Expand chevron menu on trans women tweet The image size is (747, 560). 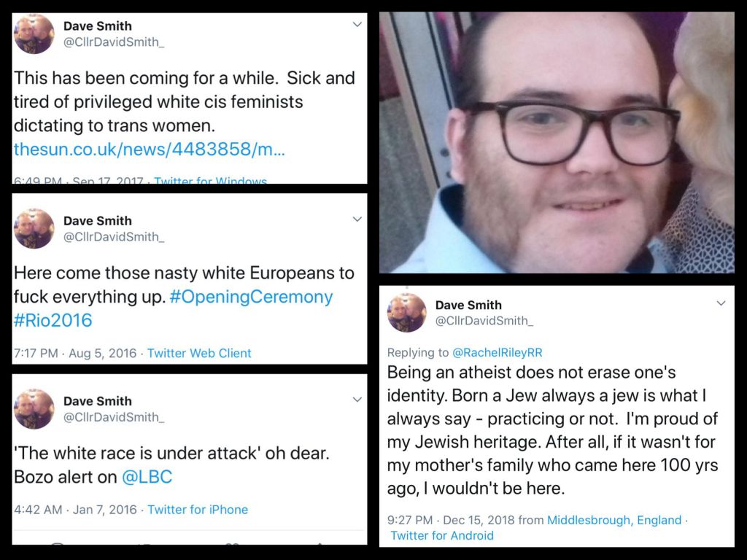point(357,24)
